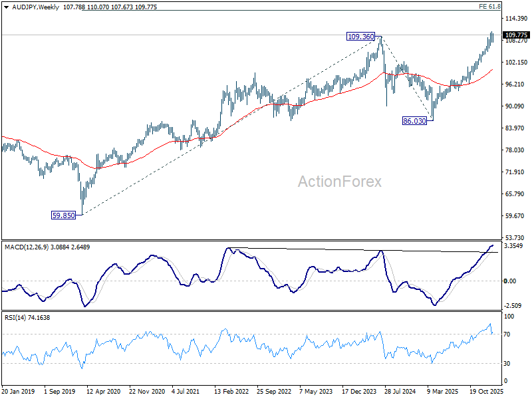Click the 114.390 price axis level

pos(517,19)
